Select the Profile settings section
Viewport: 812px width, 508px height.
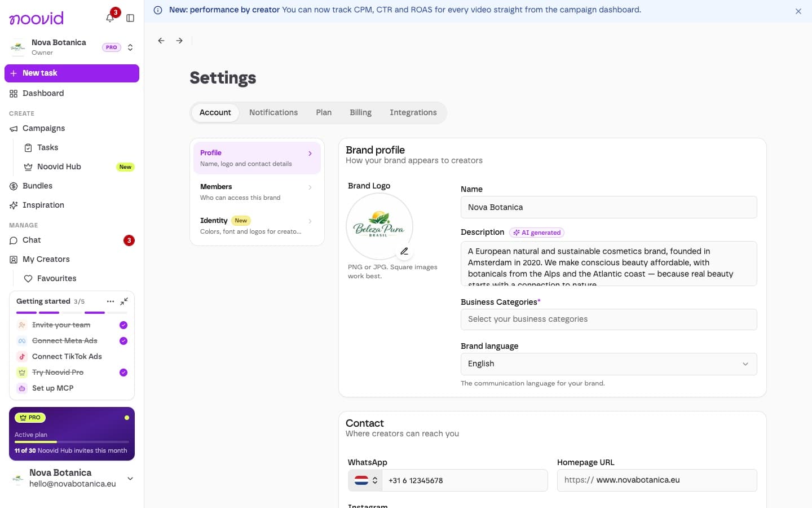[257, 158]
